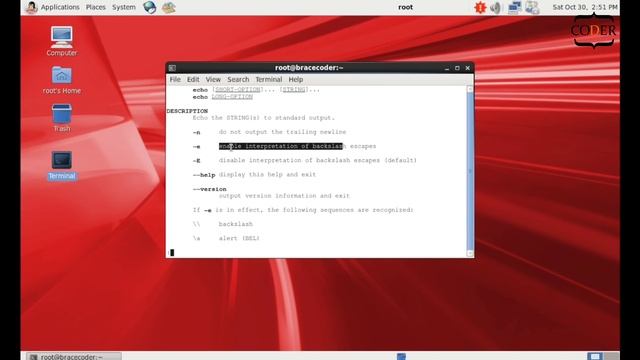
Task: Click the distribution logo in top panel
Action: click(31, 7)
